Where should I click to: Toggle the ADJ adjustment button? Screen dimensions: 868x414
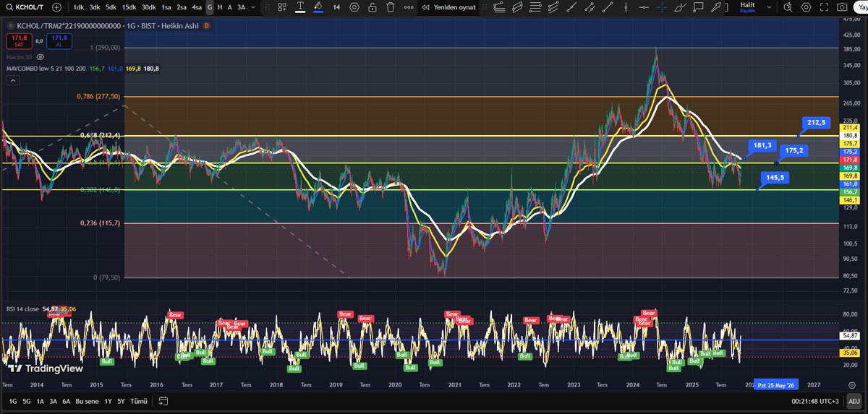click(x=854, y=401)
